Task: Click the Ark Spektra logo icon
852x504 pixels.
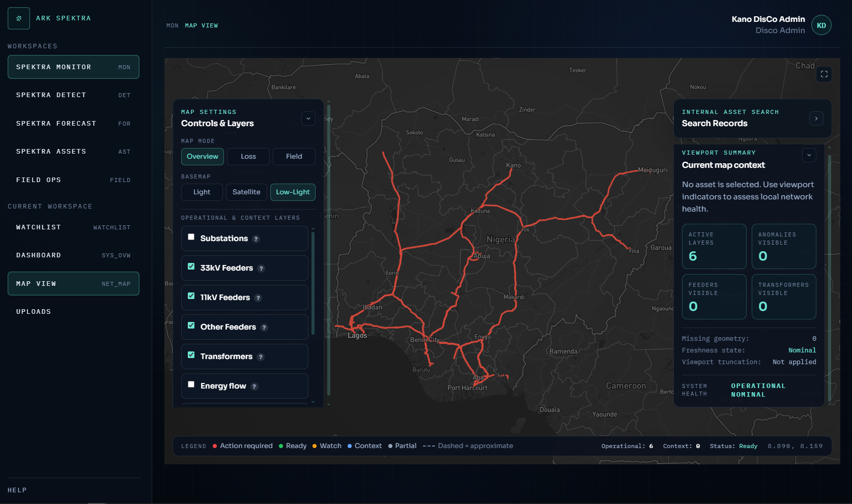Action: [x=19, y=18]
